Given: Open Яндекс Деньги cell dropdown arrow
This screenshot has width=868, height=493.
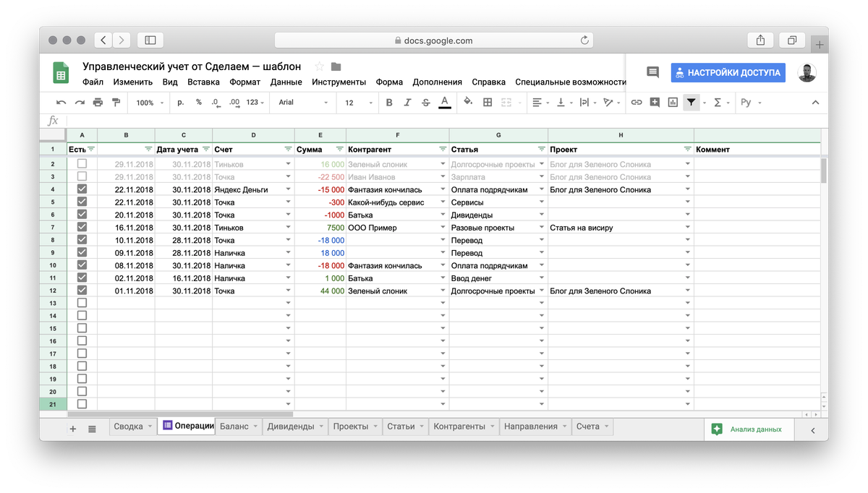Looking at the screenshot, I should [x=289, y=189].
